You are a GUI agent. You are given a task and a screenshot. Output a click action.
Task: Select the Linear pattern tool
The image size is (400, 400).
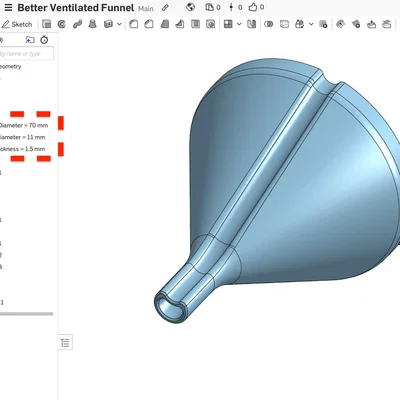click(x=228, y=24)
